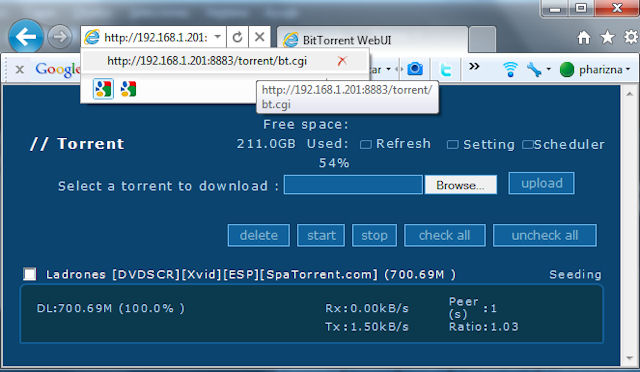Click the camera icon on the toolbar
640x372 pixels.
click(415, 69)
